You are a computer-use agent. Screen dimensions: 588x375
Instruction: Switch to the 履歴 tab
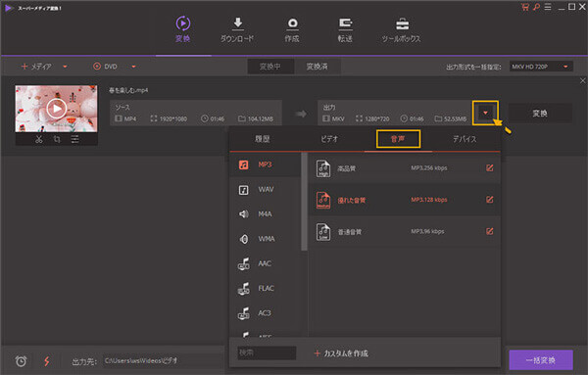[x=263, y=139]
